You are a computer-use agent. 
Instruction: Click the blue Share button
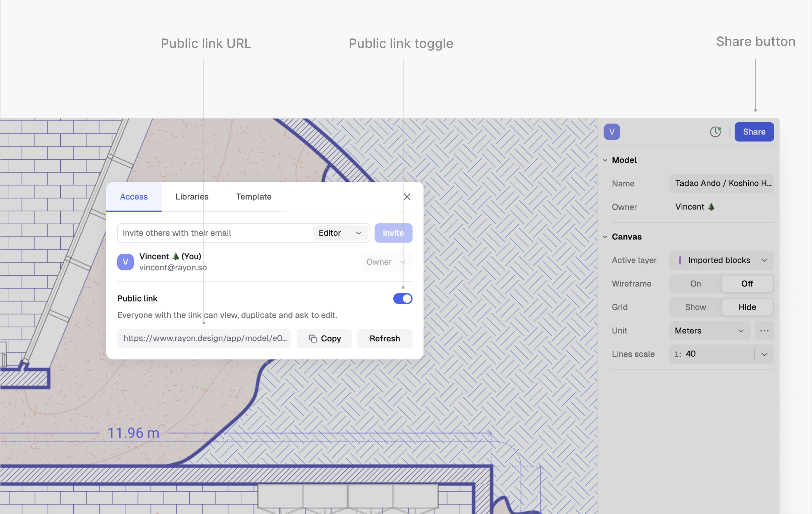click(754, 132)
